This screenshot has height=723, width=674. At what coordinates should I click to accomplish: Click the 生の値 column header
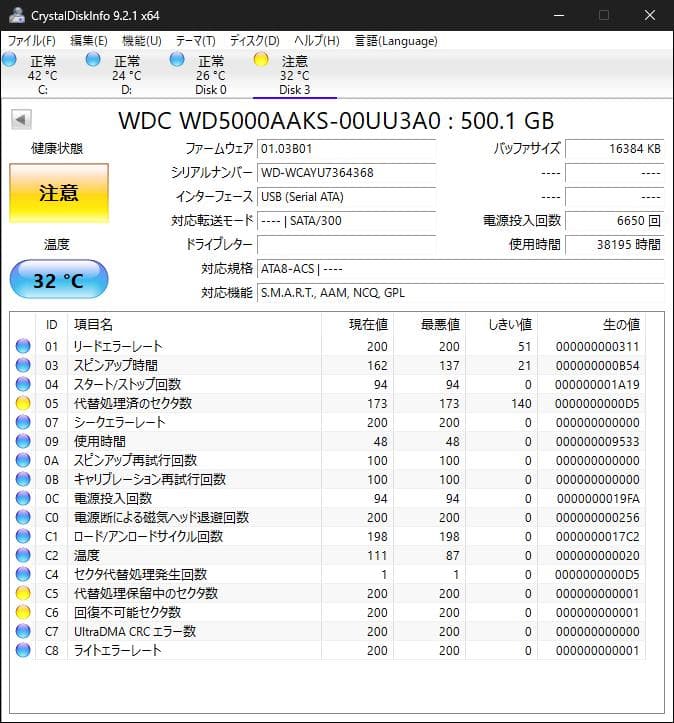591,325
